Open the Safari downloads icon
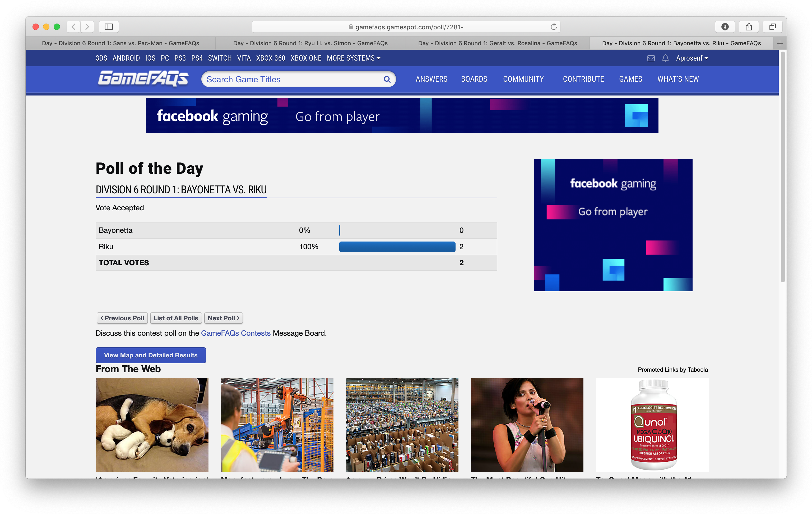 725,27
